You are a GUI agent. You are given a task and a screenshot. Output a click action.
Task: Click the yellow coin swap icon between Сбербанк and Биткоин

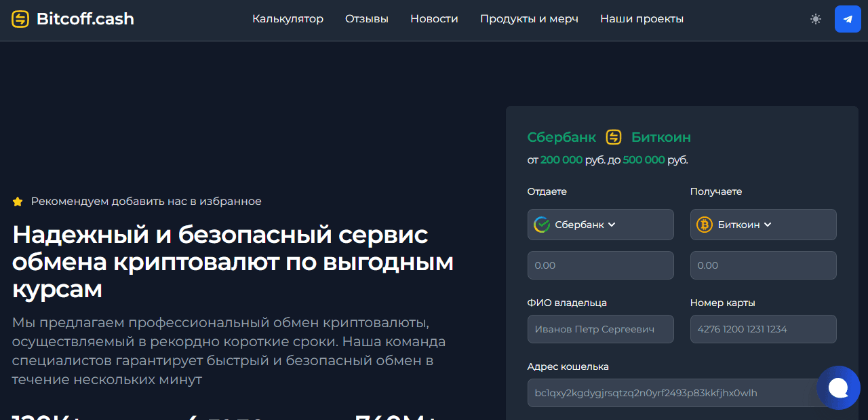(612, 137)
